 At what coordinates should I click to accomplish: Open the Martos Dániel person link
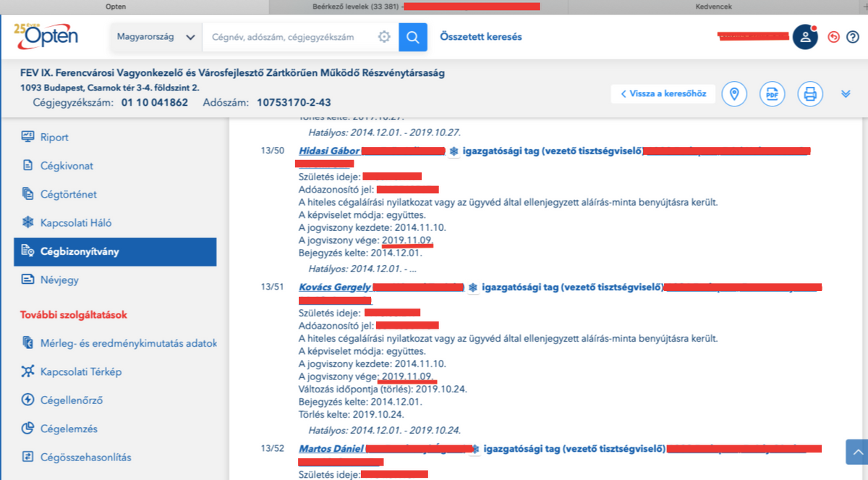333,450
